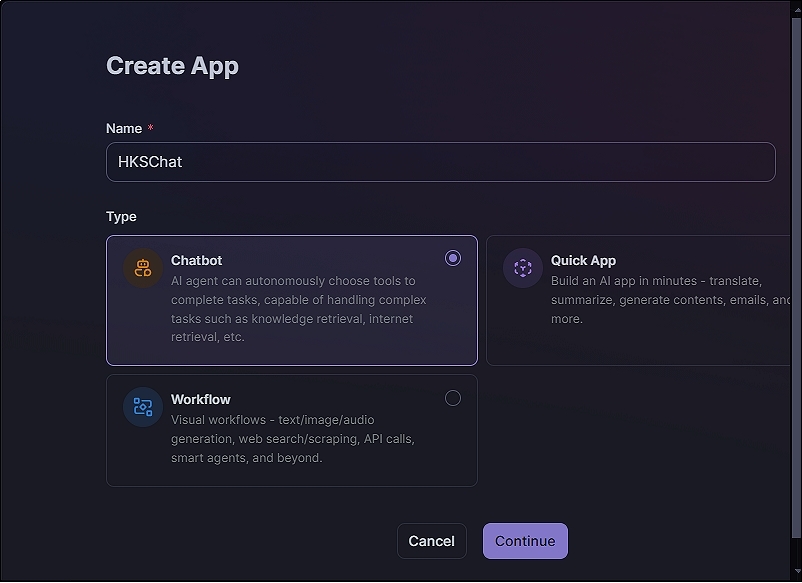Click the HKSChat name input field
Viewport: 802px width, 583px height.
pos(440,162)
